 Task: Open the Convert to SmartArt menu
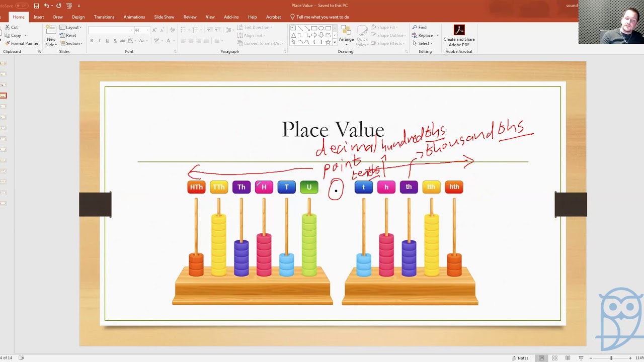coord(261,43)
